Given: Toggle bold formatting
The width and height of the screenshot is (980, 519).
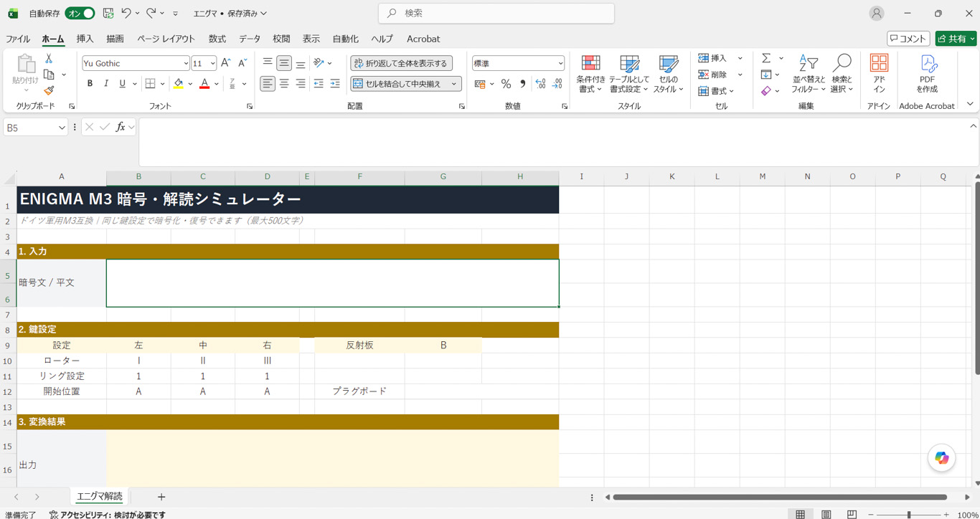Looking at the screenshot, I should pos(90,84).
